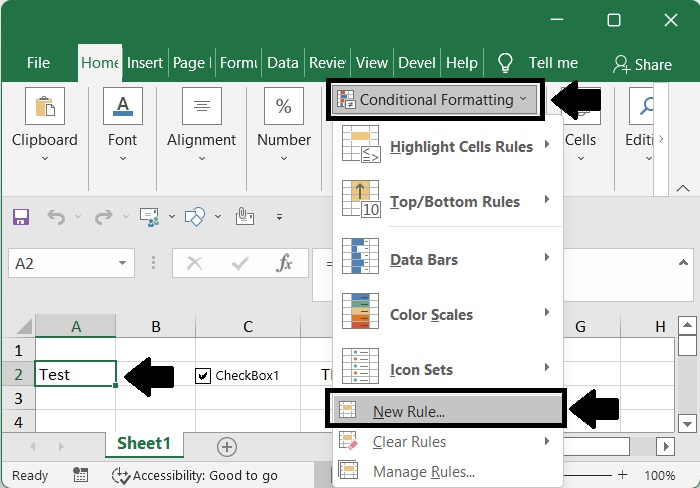Expand the Clipboard group dropdown

[x=45, y=157]
